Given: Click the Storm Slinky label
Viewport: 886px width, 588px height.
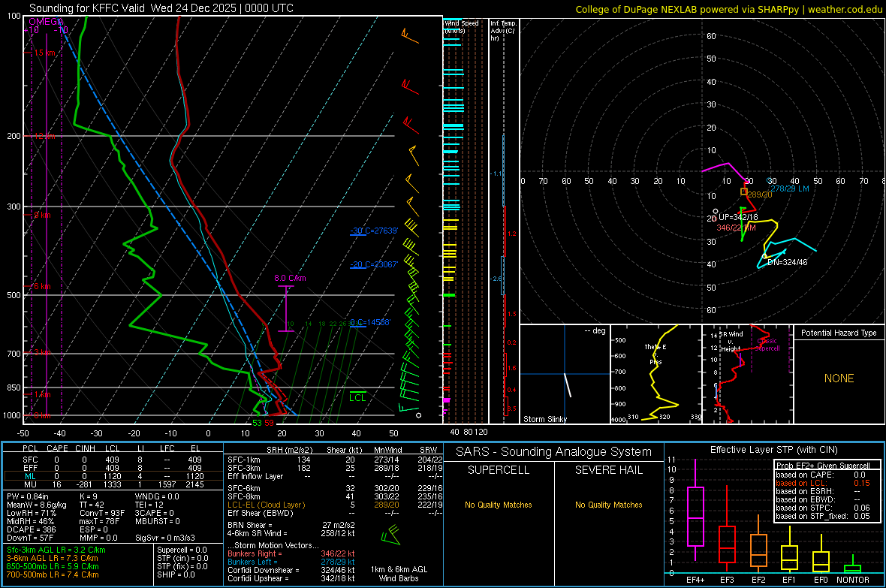Looking at the screenshot, I should 544,419.
